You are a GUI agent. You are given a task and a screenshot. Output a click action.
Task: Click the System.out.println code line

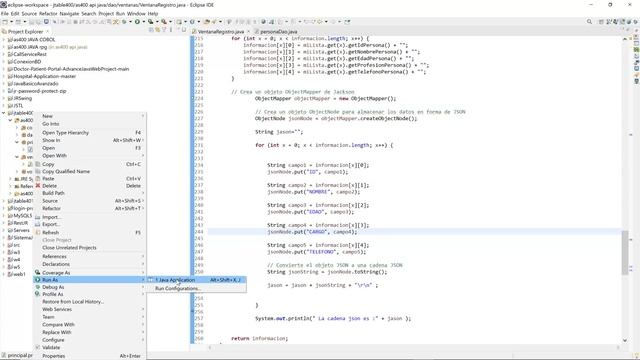tap(333, 318)
